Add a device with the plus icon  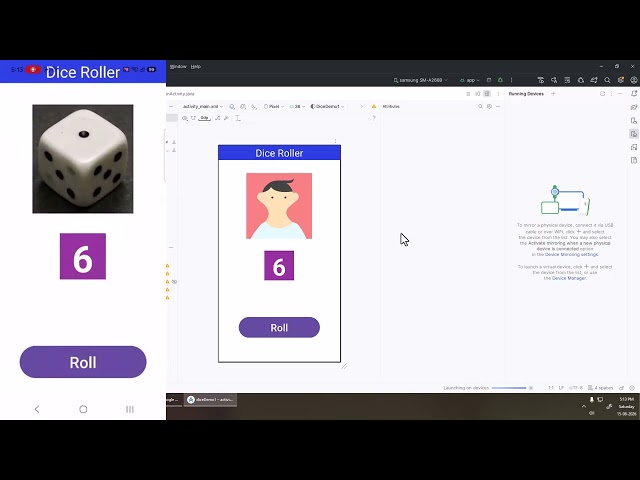click(553, 94)
